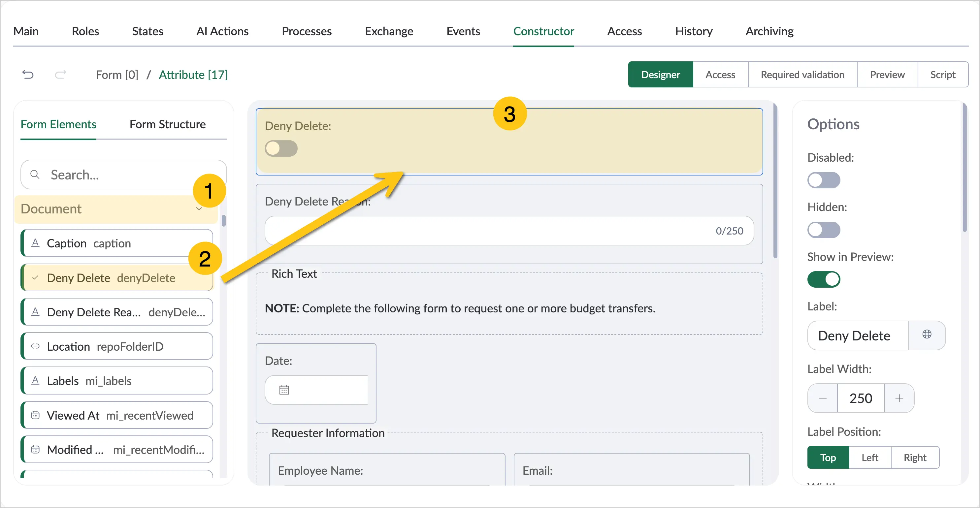Open the Roles tab
The image size is (980, 508).
tap(85, 31)
